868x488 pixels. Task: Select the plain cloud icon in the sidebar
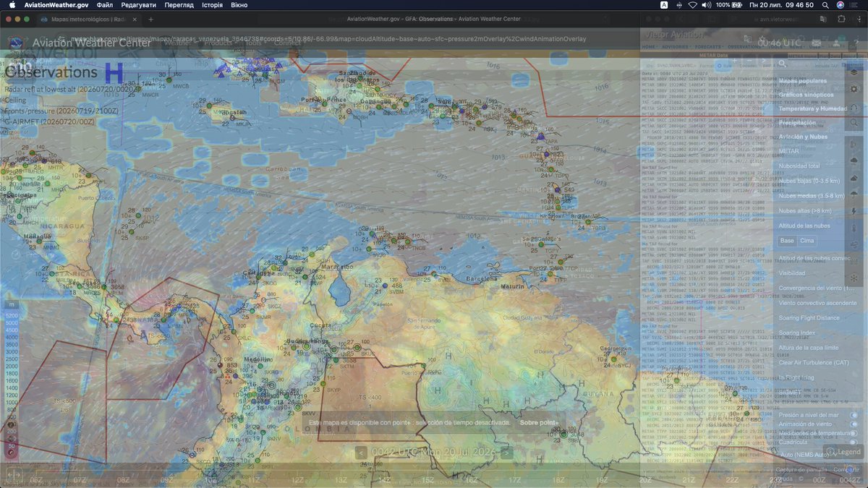click(x=854, y=178)
